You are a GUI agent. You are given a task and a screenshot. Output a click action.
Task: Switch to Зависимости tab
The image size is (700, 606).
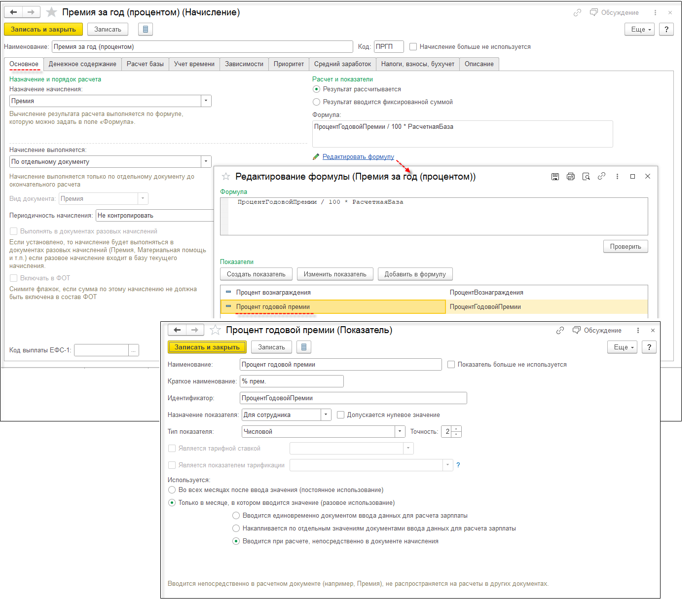(244, 64)
